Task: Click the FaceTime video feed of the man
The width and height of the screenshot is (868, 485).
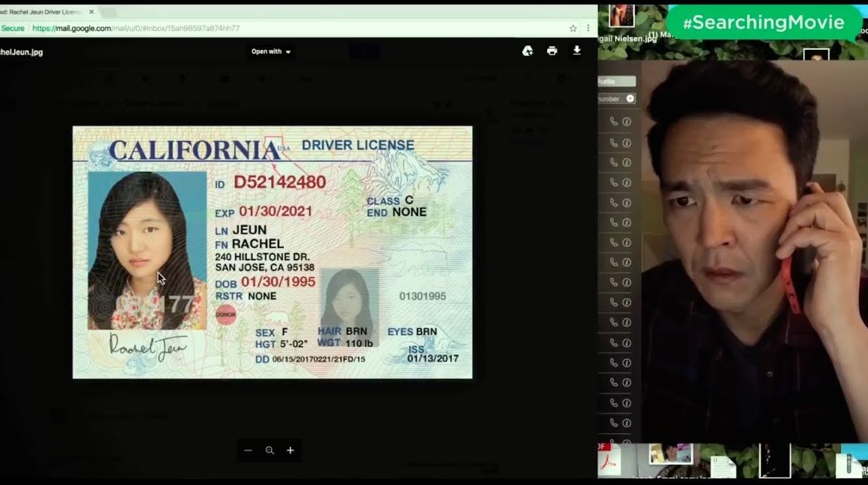Action: tap(753, 252)
